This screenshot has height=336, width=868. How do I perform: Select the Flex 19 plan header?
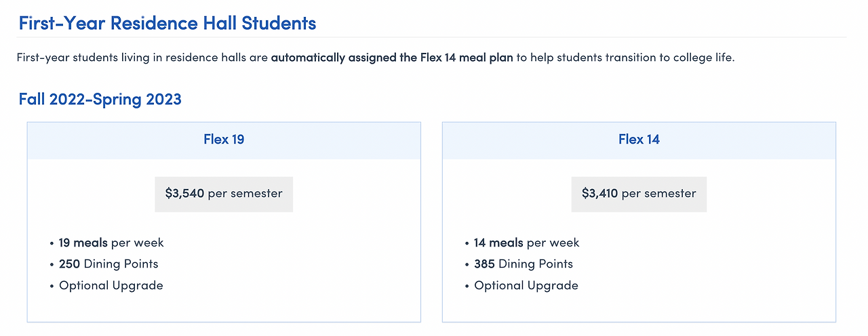[224, 140]
